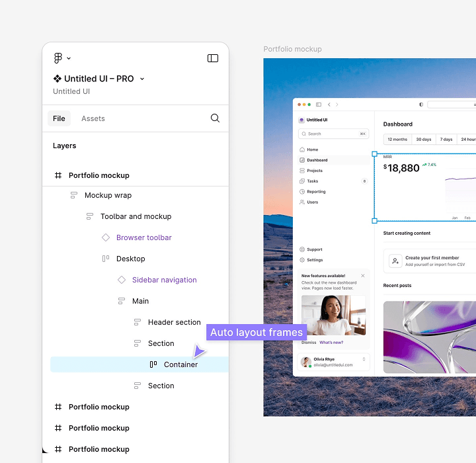Switch to the File tab

tap(59, 118)
